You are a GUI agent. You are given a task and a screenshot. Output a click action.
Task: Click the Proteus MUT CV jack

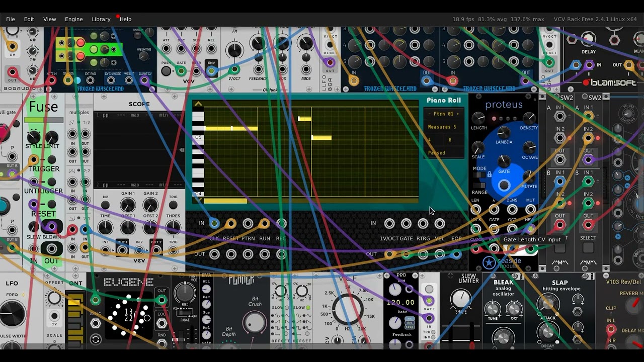[x=530, y=210]
